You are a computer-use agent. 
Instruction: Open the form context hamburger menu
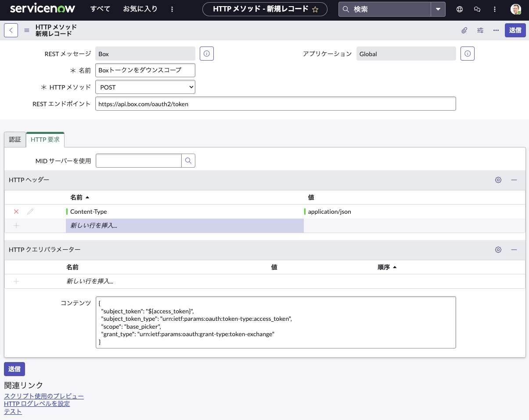point(27,30)
